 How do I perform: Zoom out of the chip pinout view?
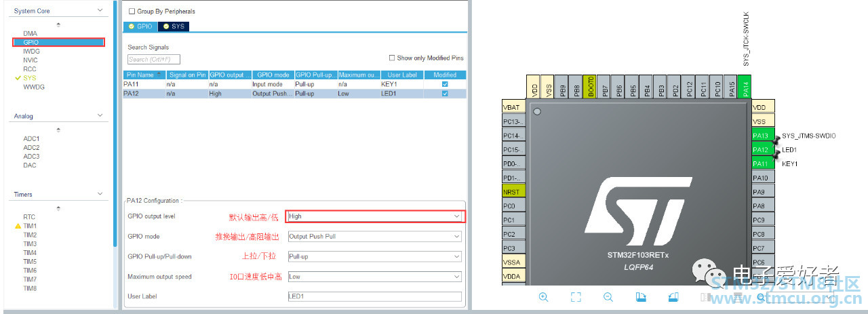tap(608, 297)
